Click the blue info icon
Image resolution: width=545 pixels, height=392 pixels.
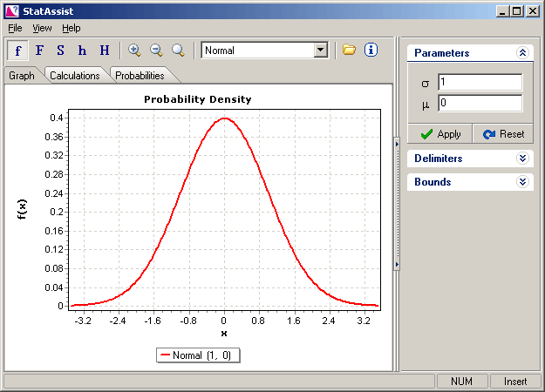click(x=371, y=50)
